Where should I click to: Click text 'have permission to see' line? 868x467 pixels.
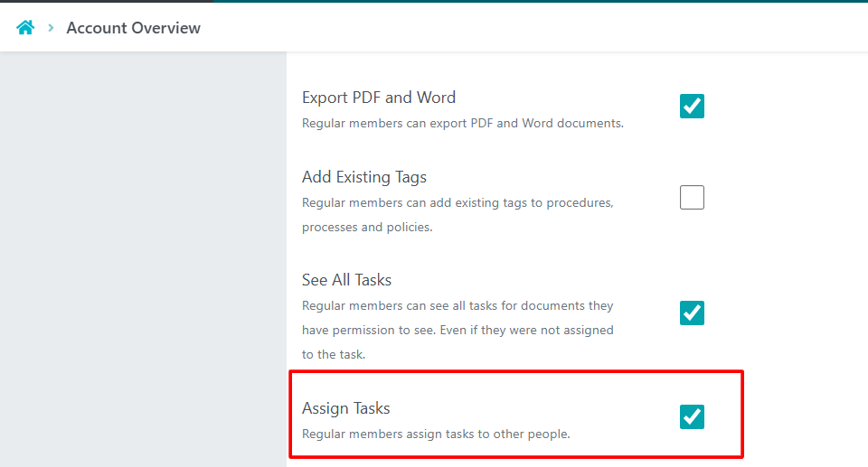[x=458, y=331]
